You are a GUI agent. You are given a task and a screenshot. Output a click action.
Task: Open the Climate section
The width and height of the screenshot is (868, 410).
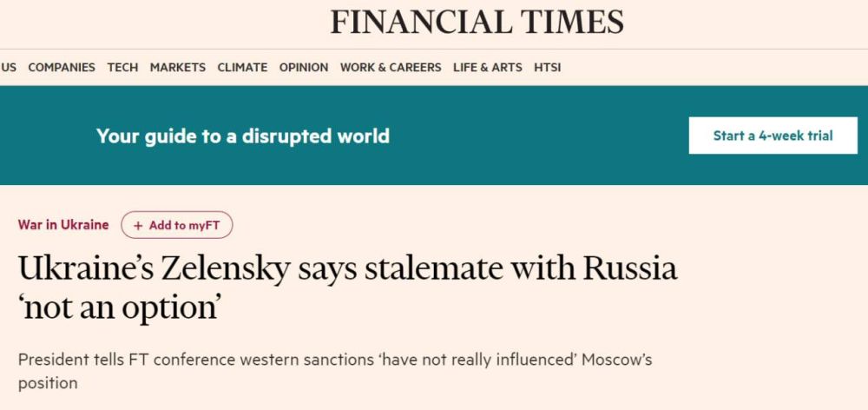pyautogui.click(x=242, y=67)
